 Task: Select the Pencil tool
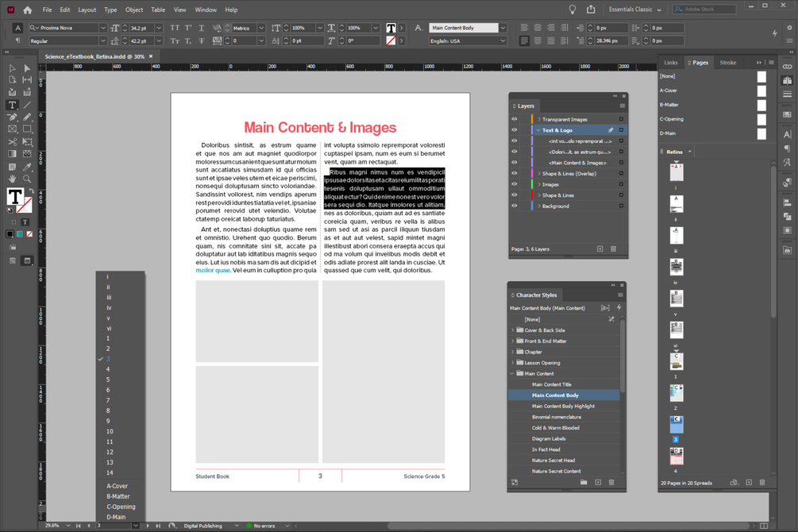point(27,117)
